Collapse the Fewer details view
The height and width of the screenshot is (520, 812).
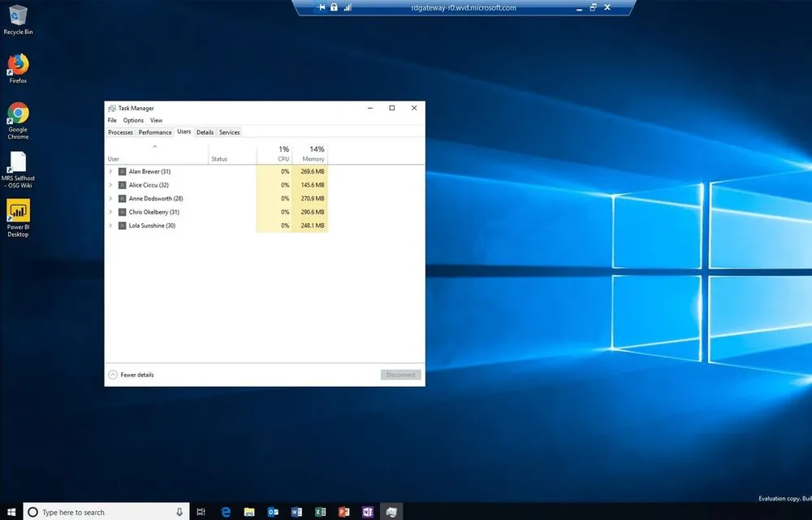coord(131,374)
